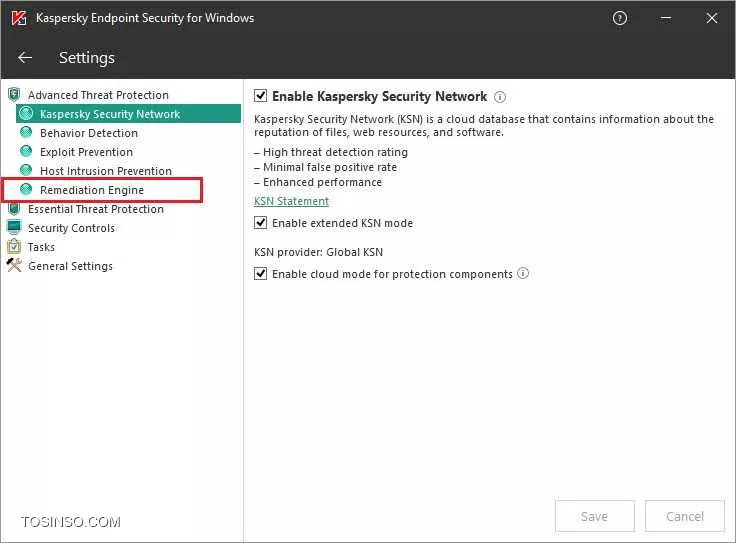Screen dimensions: 736x543
Task: Click 'Minimal false positive rate' line
Action: click(x=325, y=167)
